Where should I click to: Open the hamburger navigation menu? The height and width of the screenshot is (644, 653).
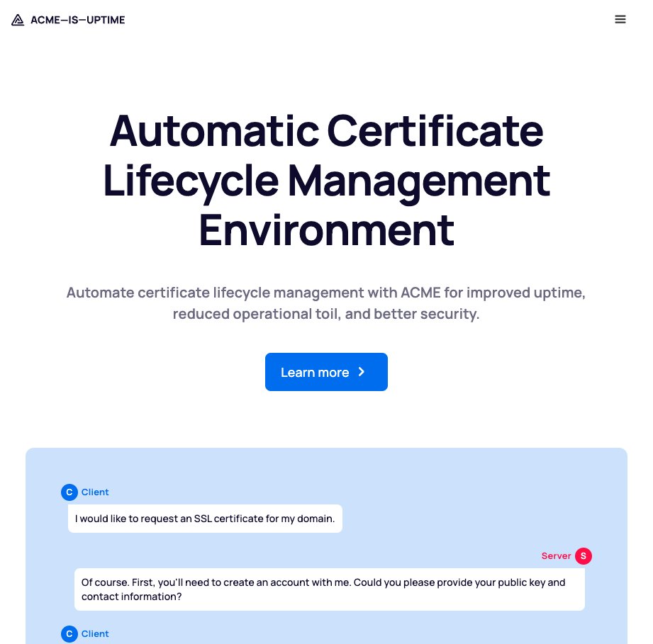[x=620, y=20]
